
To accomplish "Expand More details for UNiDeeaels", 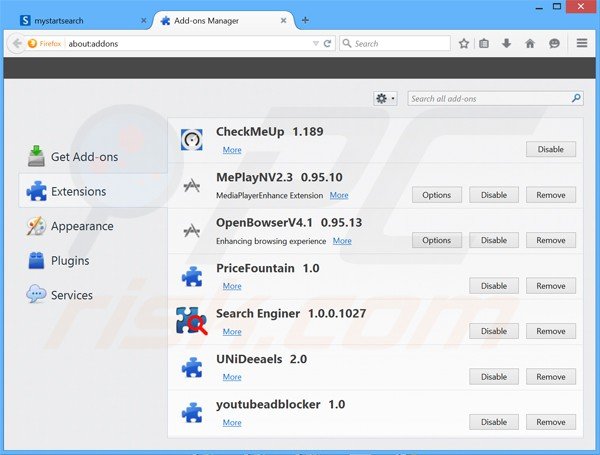I will 232,377.
